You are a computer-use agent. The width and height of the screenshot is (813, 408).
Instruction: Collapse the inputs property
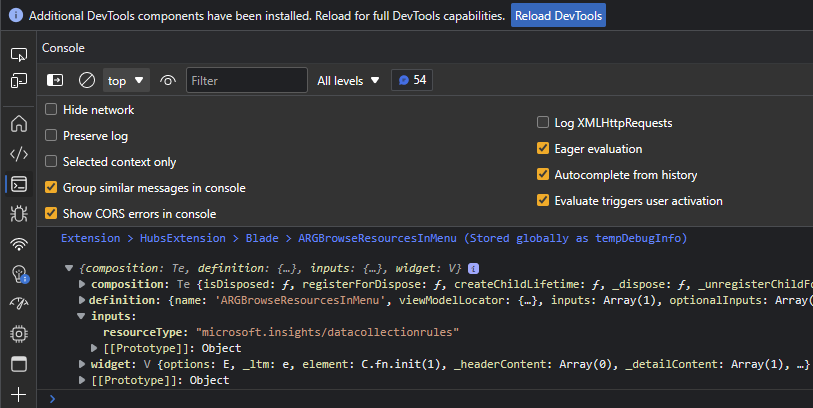coord(81,316)
